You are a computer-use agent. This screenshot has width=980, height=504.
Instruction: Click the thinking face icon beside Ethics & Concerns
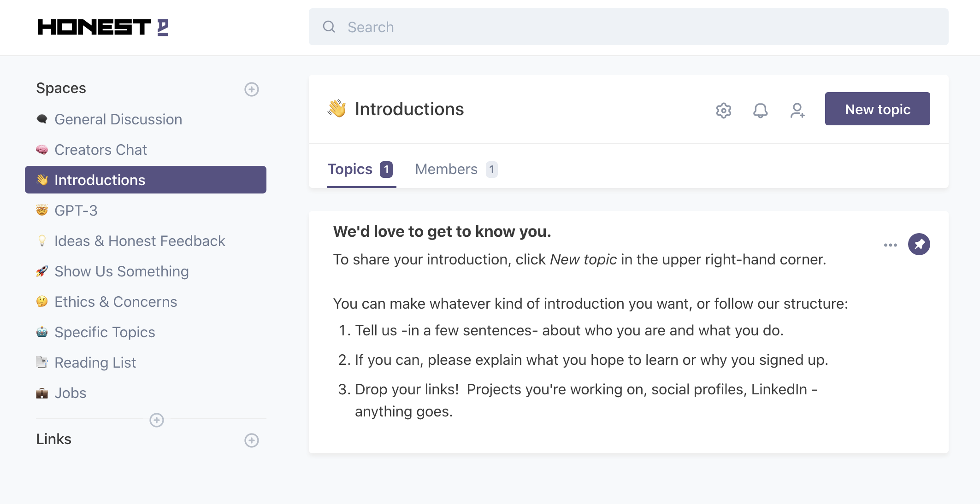(42, 302)
